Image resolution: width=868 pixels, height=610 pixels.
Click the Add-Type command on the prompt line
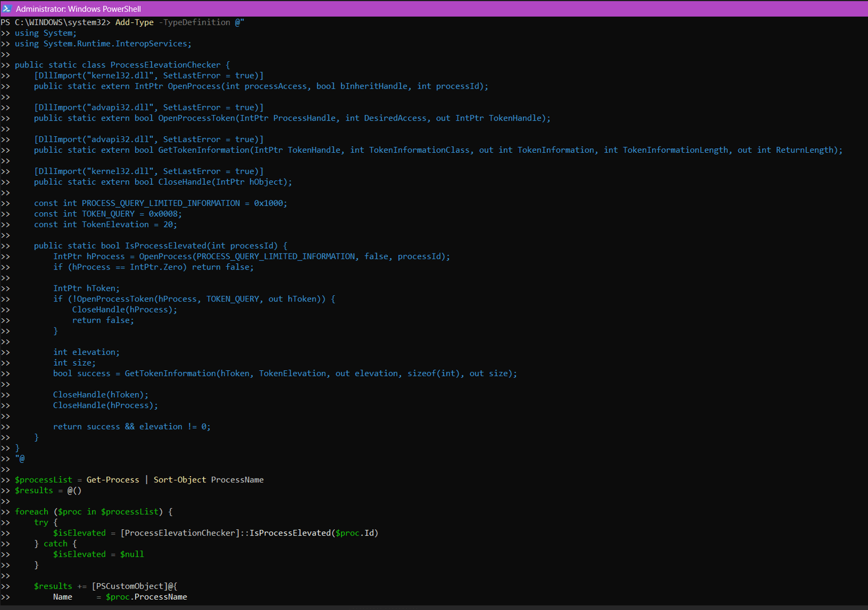pos(134,22)
